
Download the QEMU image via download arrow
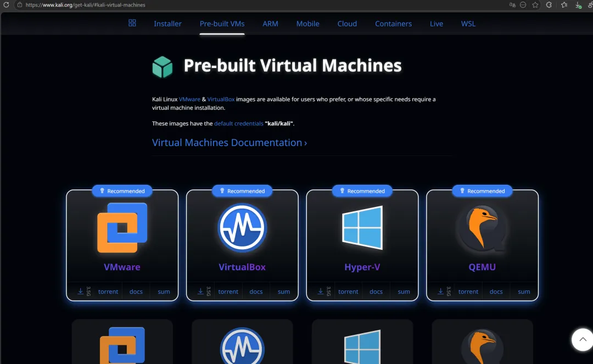pos(440,292)
